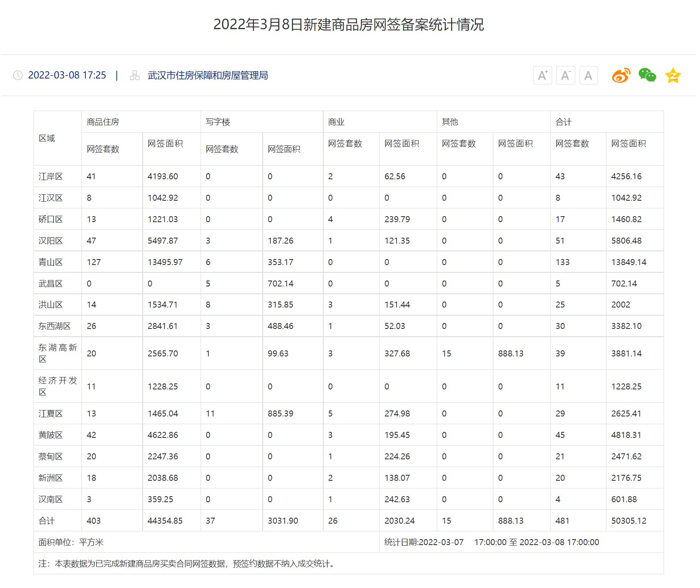
Task: Share page to Weibo
Action: coord(621,75)
